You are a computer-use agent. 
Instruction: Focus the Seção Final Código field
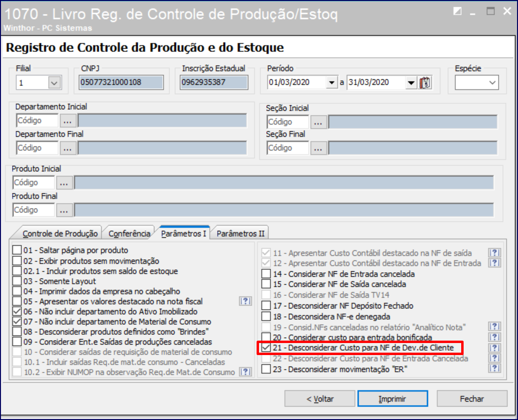(x=287, y=148)
